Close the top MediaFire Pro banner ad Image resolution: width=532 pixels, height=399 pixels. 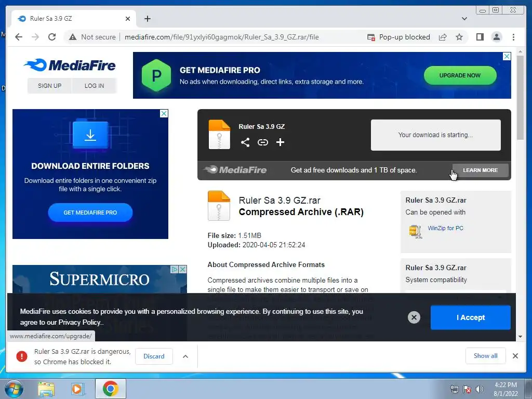(507, 56)
